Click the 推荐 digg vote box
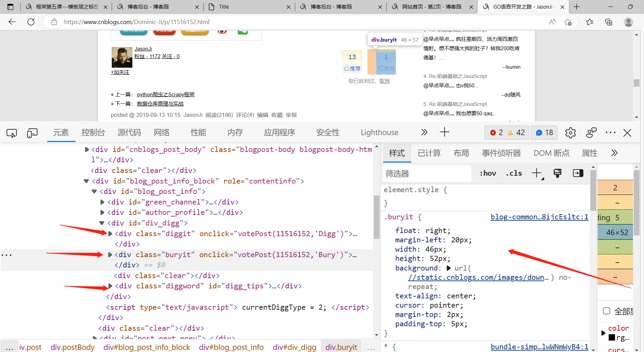The height and width of the screenshot is (352, 644). 352,62
